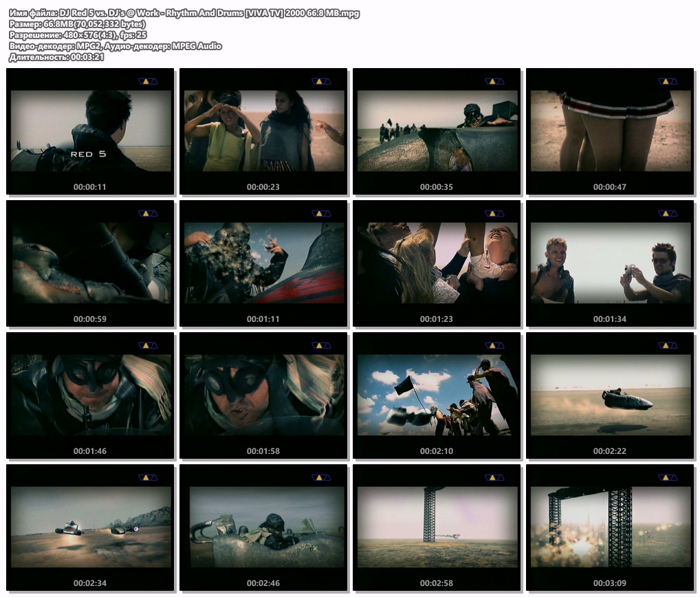Click the thumbnail at timestamp 00:01:23

point(437,263)
